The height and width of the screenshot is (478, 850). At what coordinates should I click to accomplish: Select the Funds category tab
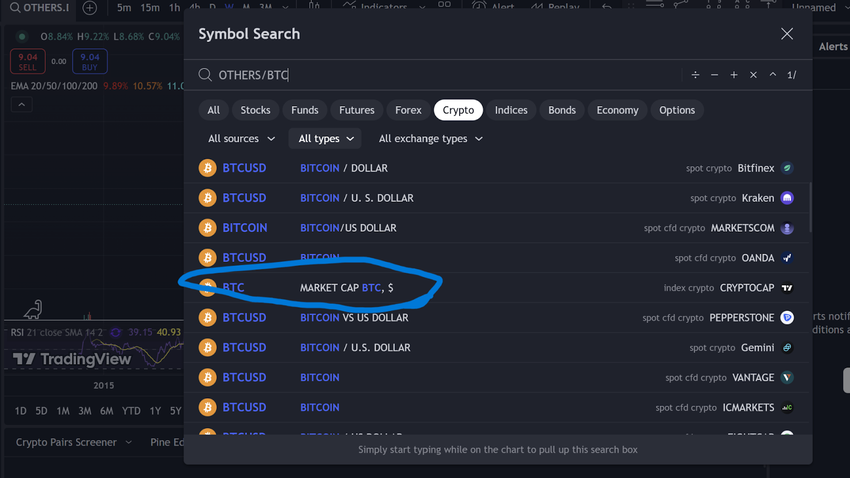305,110
